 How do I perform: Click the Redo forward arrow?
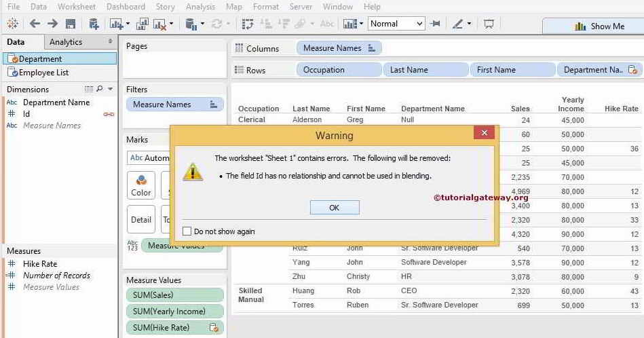(x=52, y=24)
